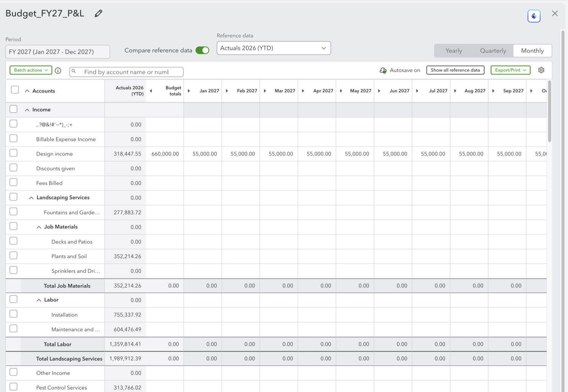Focus the Find by account name search box
The height and width of the screenshot is (392, 568).
[x=126, y=72]
